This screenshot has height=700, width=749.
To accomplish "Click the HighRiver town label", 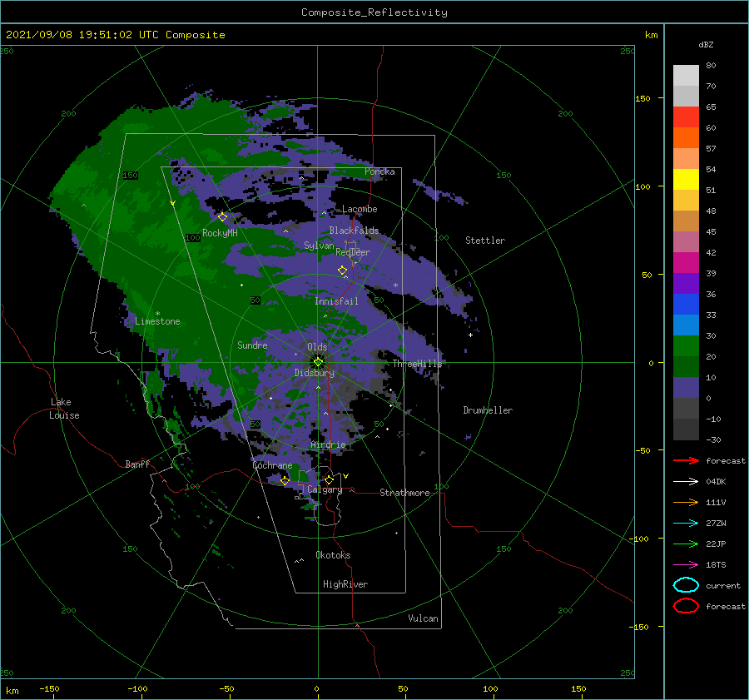I will (345, 584).
